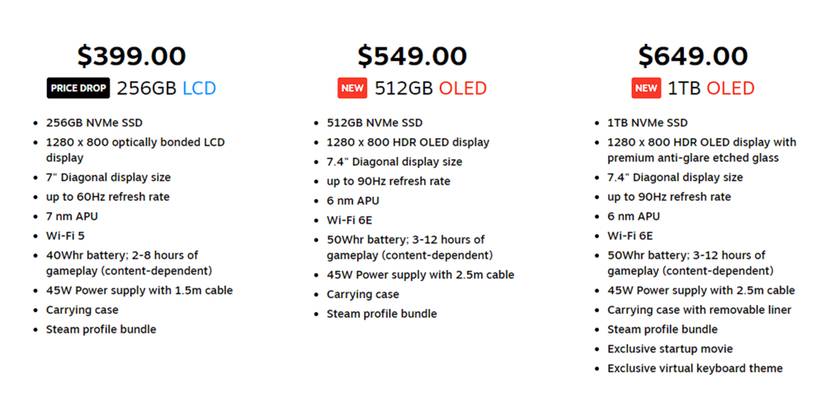Screen dimensions: 825x413
Task: Select the $549.00 price heading
Action: (x=412, y=56)
